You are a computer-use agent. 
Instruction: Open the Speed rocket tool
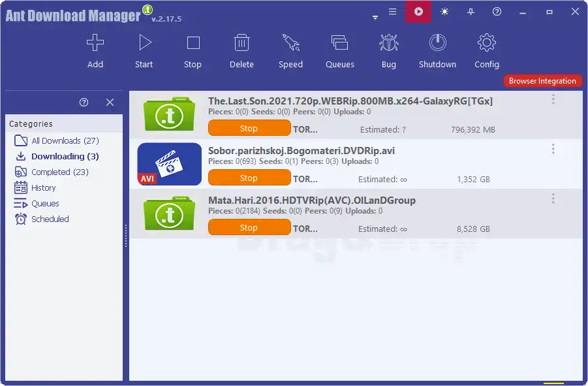pyautogui.click(x=290, y=42)
